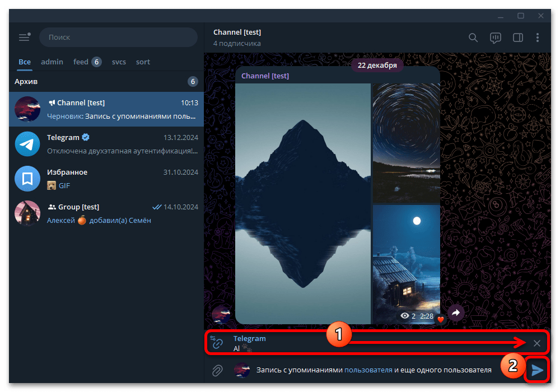Switch to the Все folder tab
This screenshot has width=560, height=392.
pyautogui.click(x=25, y=62)
